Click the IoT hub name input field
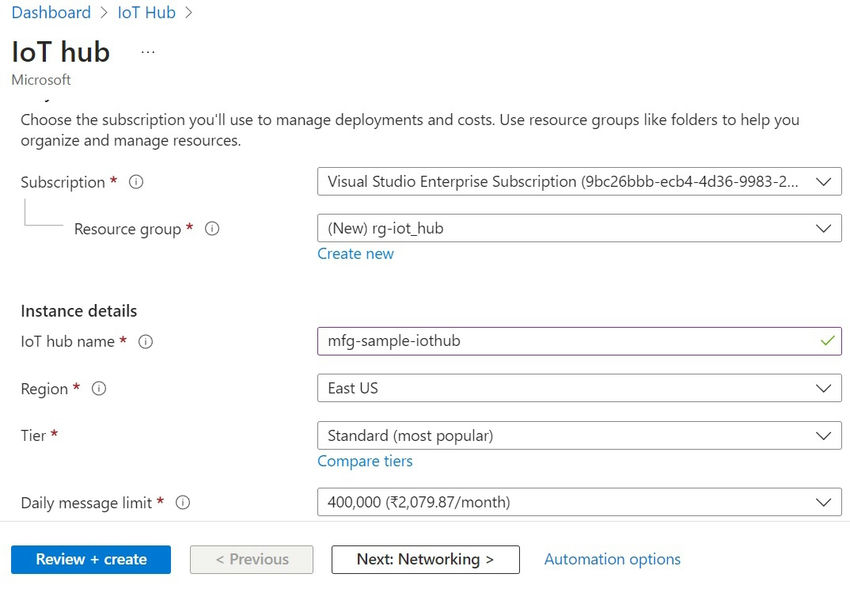The image size is (850, 589). pyautogui.click(x=570, y=341)
